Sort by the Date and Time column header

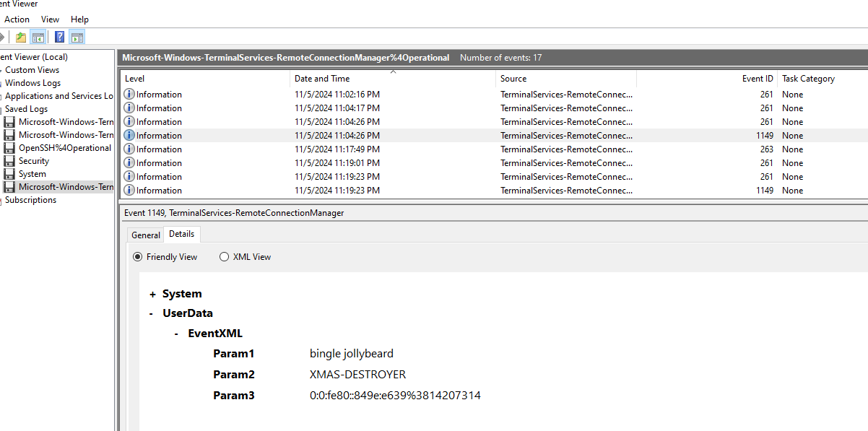[x=393, y=79]
